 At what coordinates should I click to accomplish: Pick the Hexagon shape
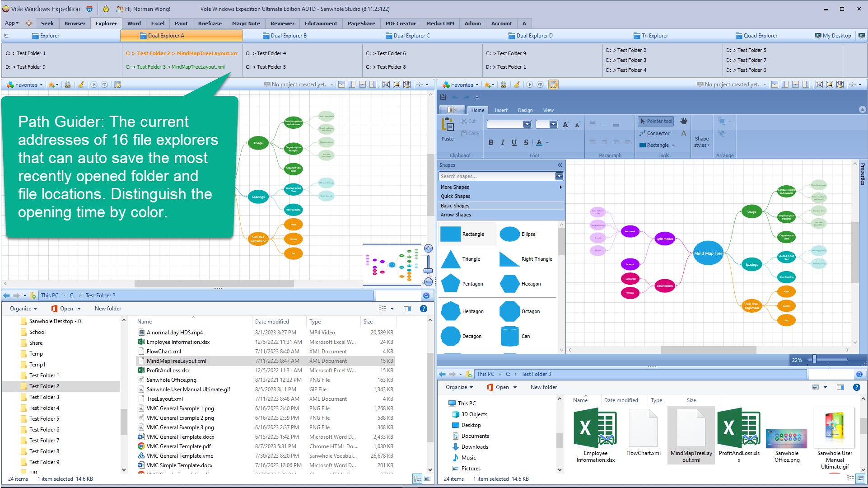click(x=520, y=284)
